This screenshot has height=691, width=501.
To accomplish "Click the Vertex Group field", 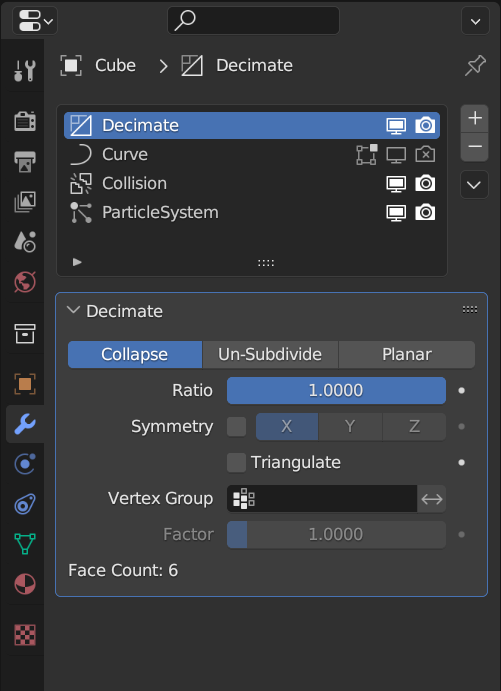I will point(322,499).
